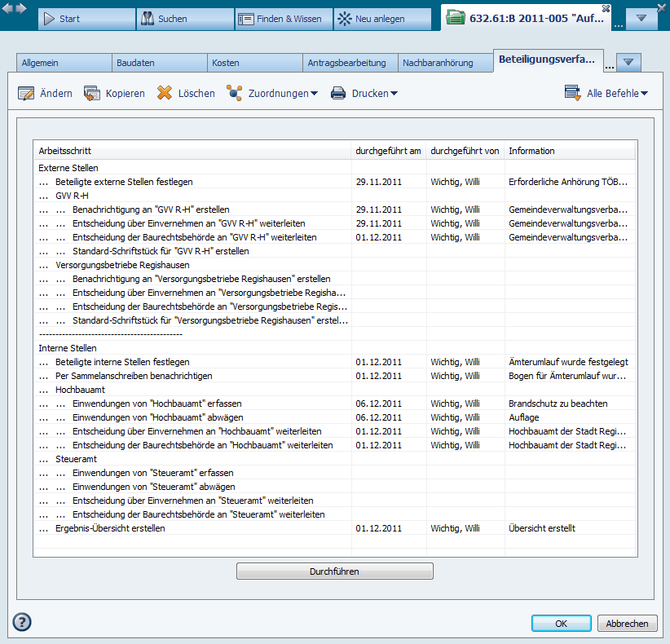Open the help question mark icon

tap(22, 623)
